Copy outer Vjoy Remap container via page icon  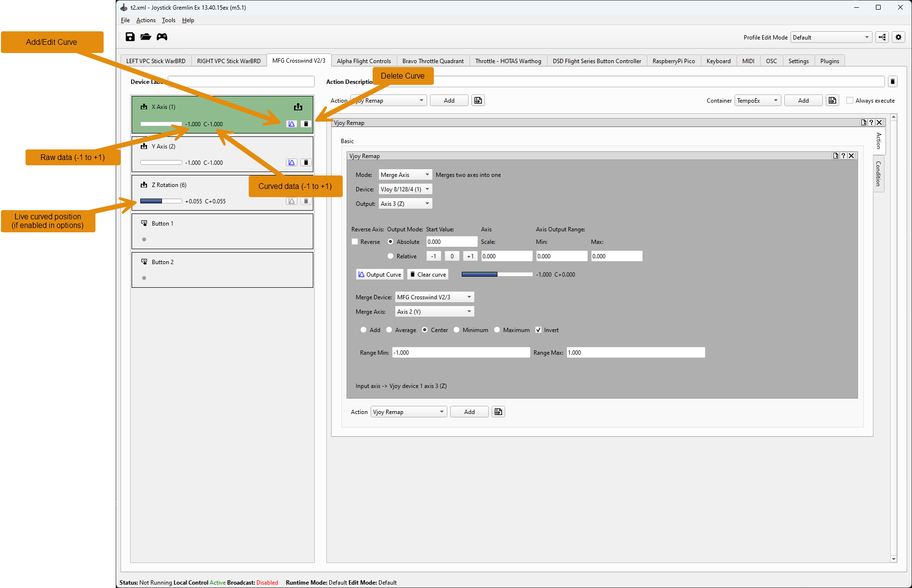[x=864, y=122]
